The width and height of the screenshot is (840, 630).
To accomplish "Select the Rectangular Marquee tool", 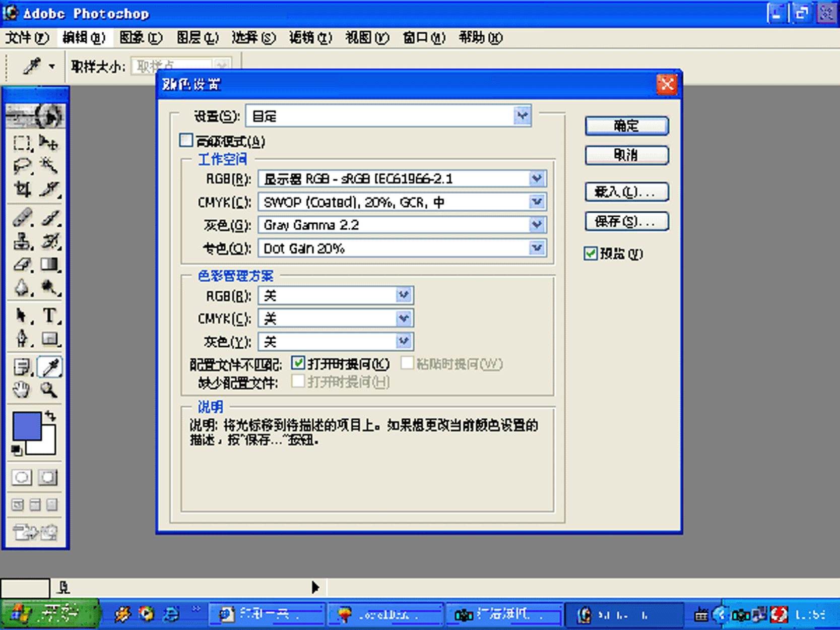I will 22,144.
